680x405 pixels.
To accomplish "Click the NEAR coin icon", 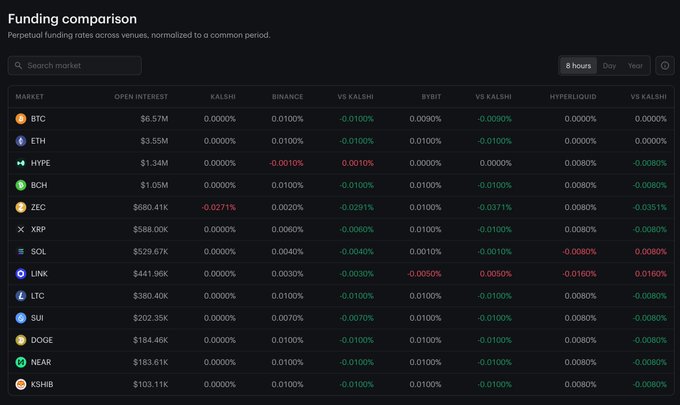I will point(21,362).
